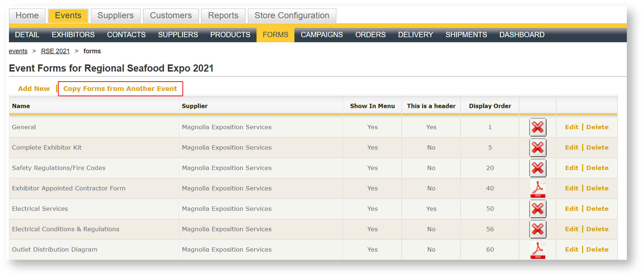Navigate to the events breadcrumb link
The image size is (644, 277).
[18, 51]
